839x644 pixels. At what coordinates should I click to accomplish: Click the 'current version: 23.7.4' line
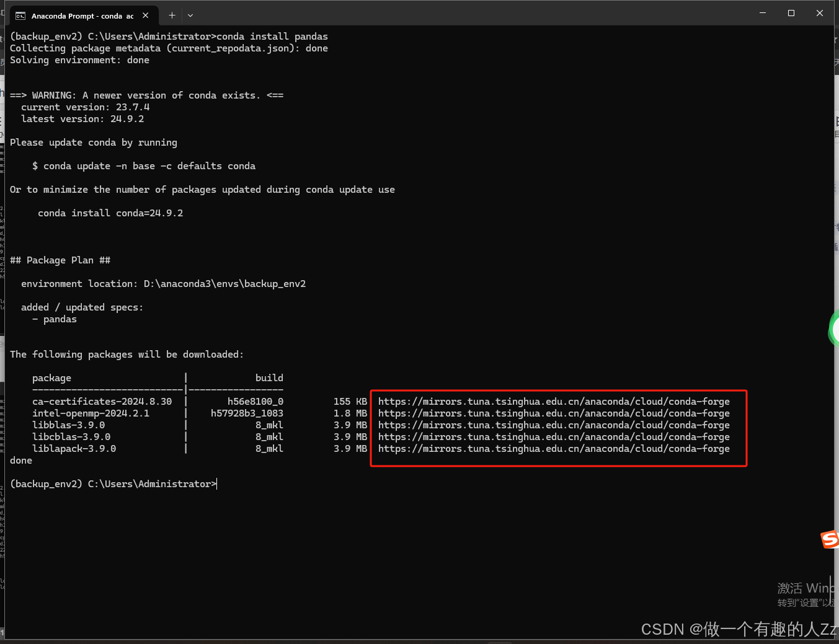(x=85, y=107)
